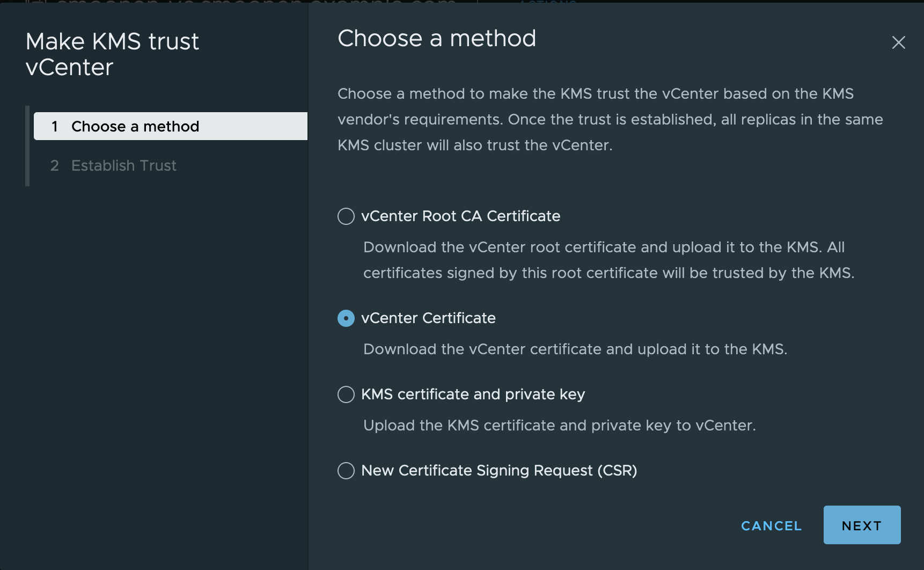This screenshot has height=570, width=924.
Task: Click "Download the vCenter certificate and upload" description
Action: [x=575, y=349]
